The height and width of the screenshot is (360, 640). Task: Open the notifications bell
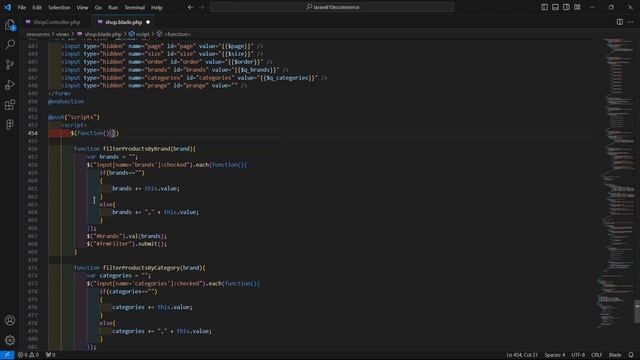631,355
